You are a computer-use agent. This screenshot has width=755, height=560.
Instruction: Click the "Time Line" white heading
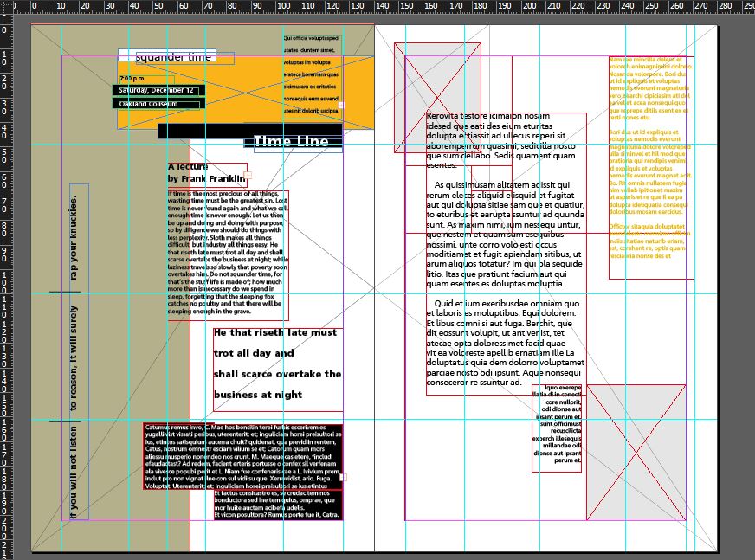(291, 141)
